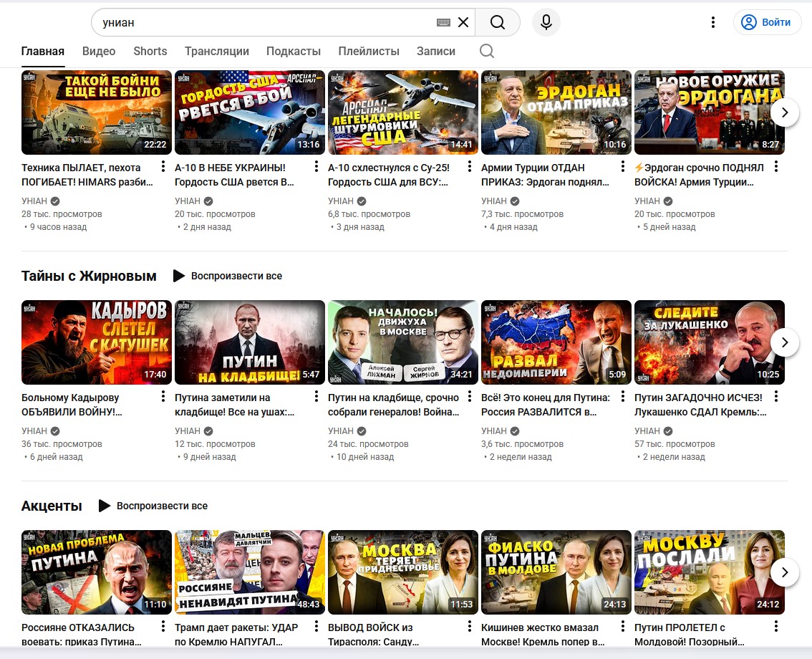Screen dimensions: 812x659
Task: Start voice search with the microphone icon
Action: [546, 22]
